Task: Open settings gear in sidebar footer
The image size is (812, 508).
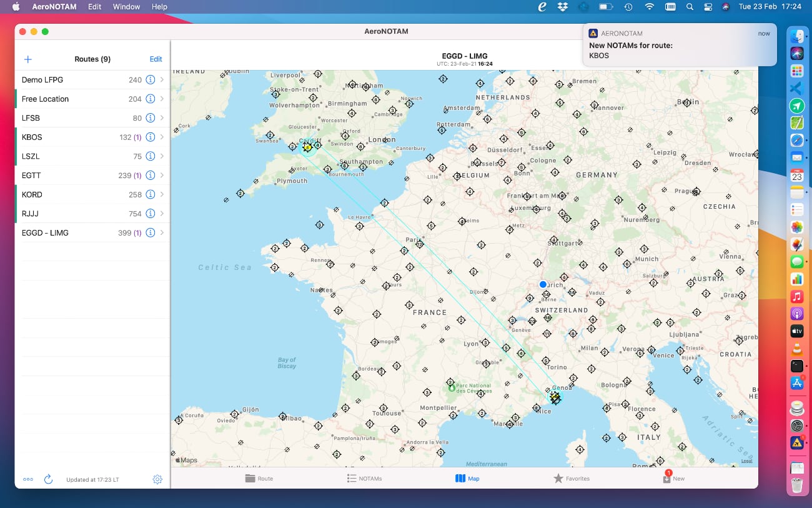Action: (x=157, y=479)
